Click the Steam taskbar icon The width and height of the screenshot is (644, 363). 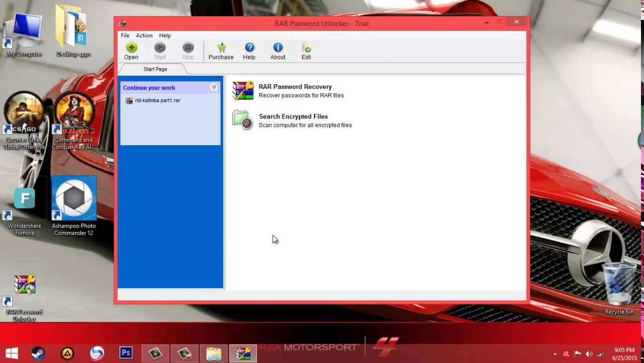38,353
